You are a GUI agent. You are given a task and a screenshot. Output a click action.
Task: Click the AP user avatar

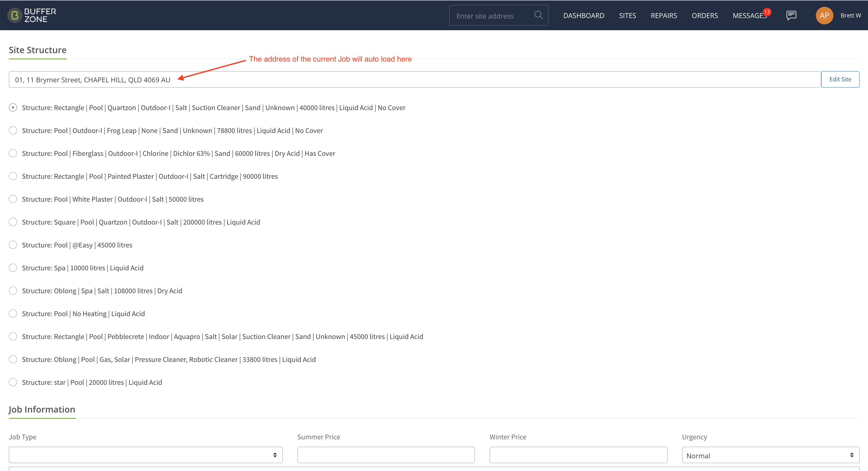point(824,16)
